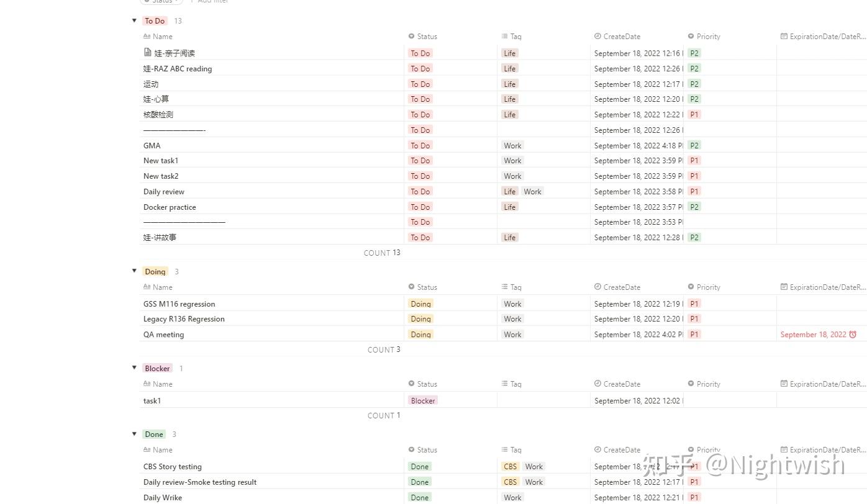
Task: Collapse the Blocker group
Action: 134,368
